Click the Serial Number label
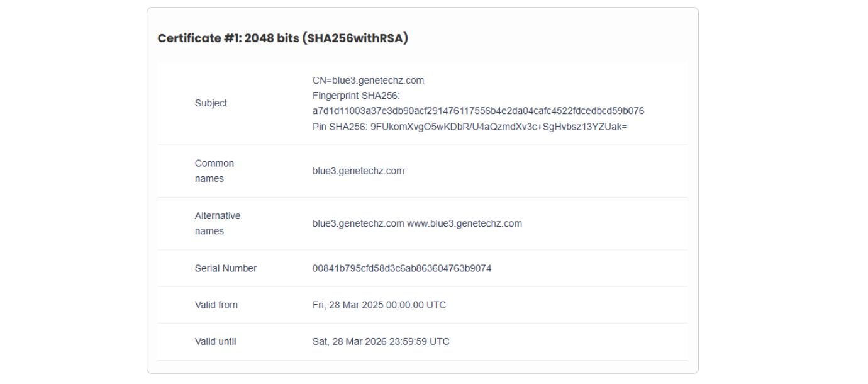 [226, 268]
